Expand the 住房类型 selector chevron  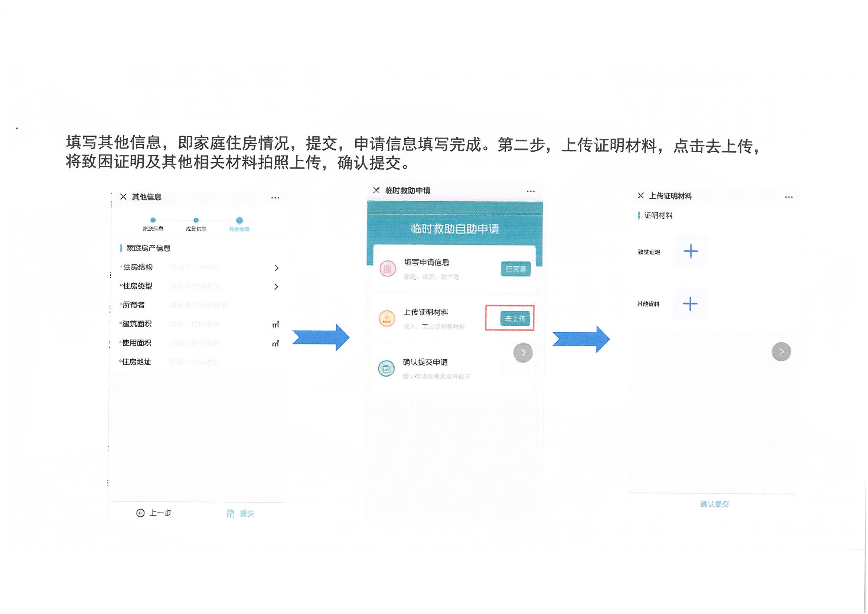point(276,287)
